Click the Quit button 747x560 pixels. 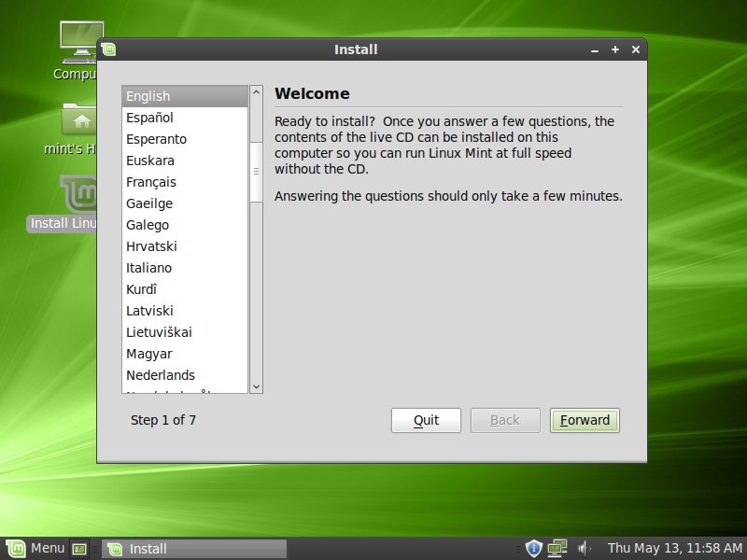[x=426, y=420]
